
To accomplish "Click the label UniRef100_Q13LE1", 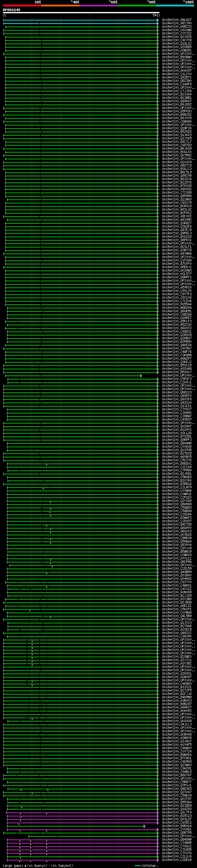I will coord(177,406).
